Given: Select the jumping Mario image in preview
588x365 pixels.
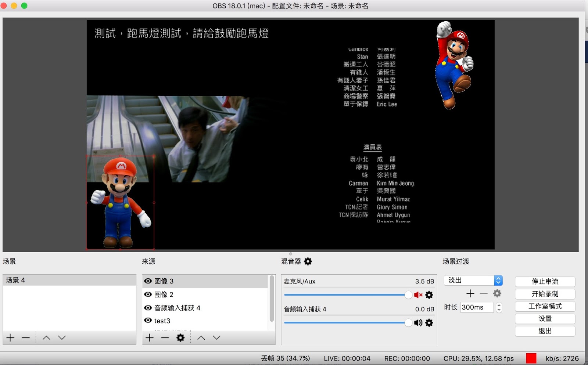Looking at the screenshot, I should 454,65.
